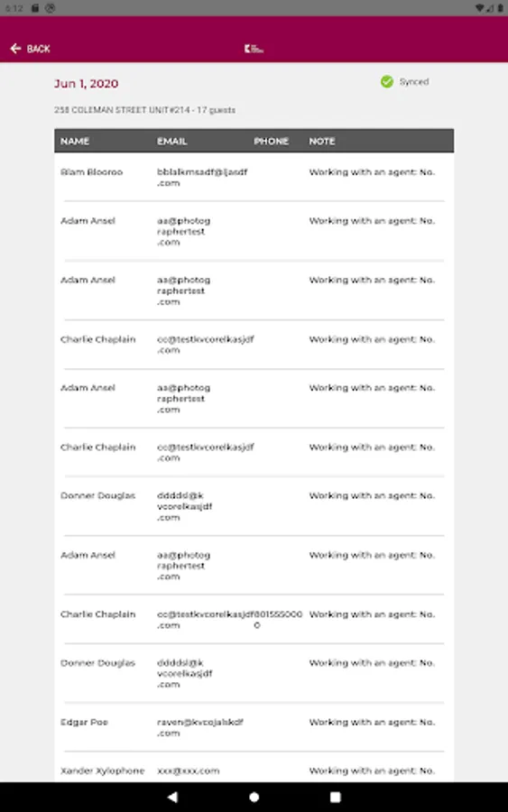Select the PHONE column header
This screenshot has width=508, height=812.
tap(271, 142)
